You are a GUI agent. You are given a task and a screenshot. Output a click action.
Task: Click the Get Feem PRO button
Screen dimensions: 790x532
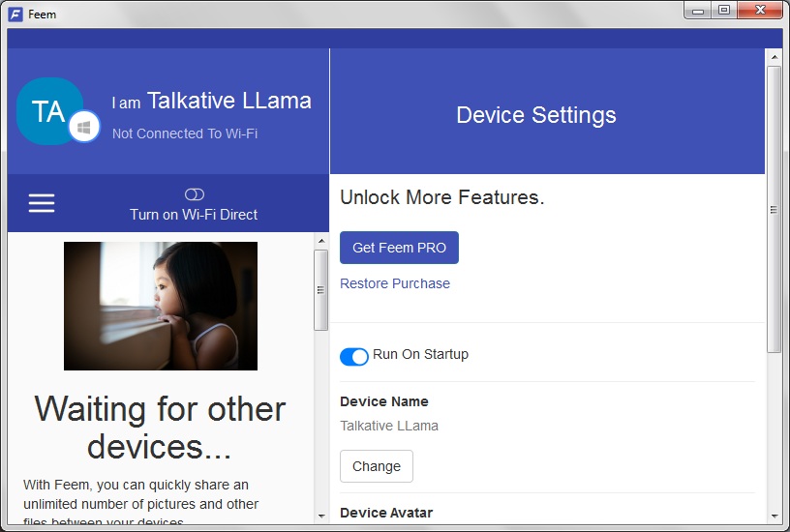coord(399,248)
